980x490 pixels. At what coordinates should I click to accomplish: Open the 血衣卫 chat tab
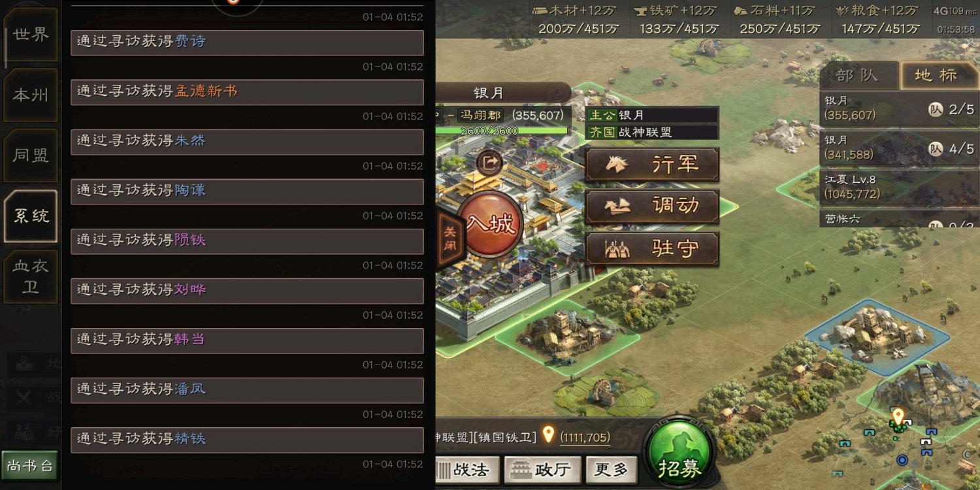(x=31, y=276)
